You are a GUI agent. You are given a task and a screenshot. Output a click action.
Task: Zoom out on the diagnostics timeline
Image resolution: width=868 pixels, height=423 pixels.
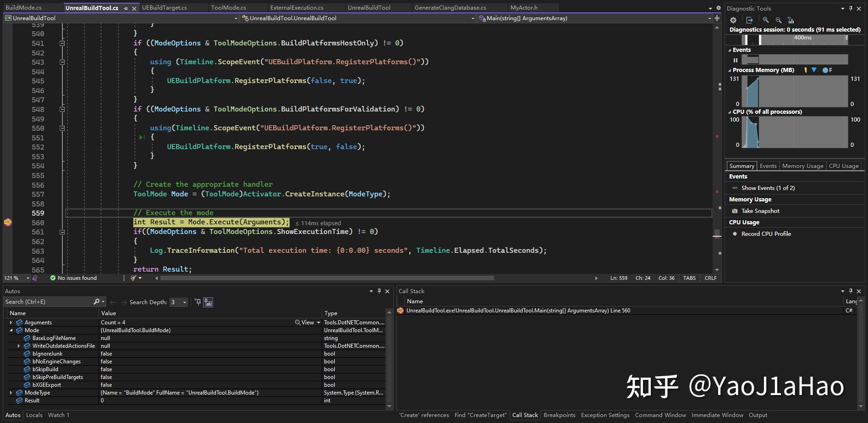pos(778,20)
